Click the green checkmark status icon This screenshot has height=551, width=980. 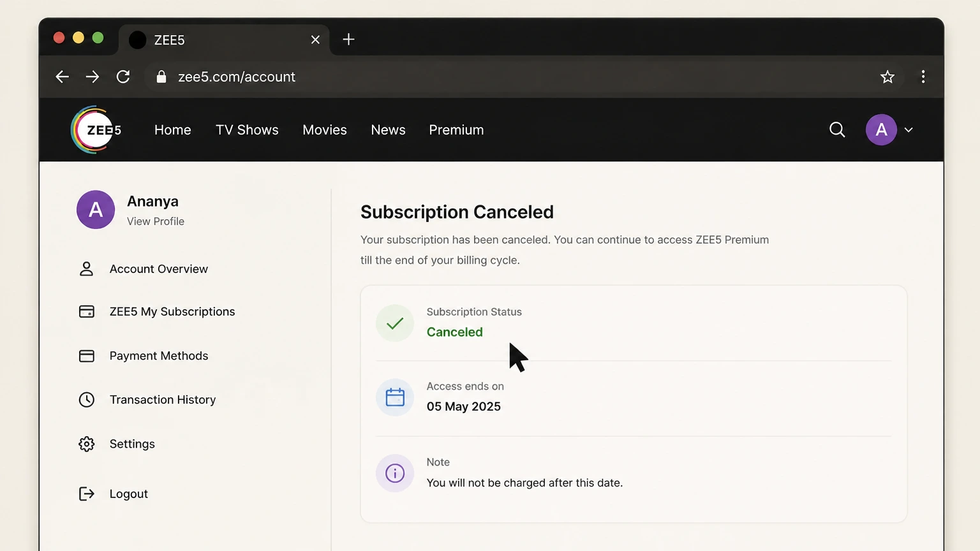click(x=395, y=323)
